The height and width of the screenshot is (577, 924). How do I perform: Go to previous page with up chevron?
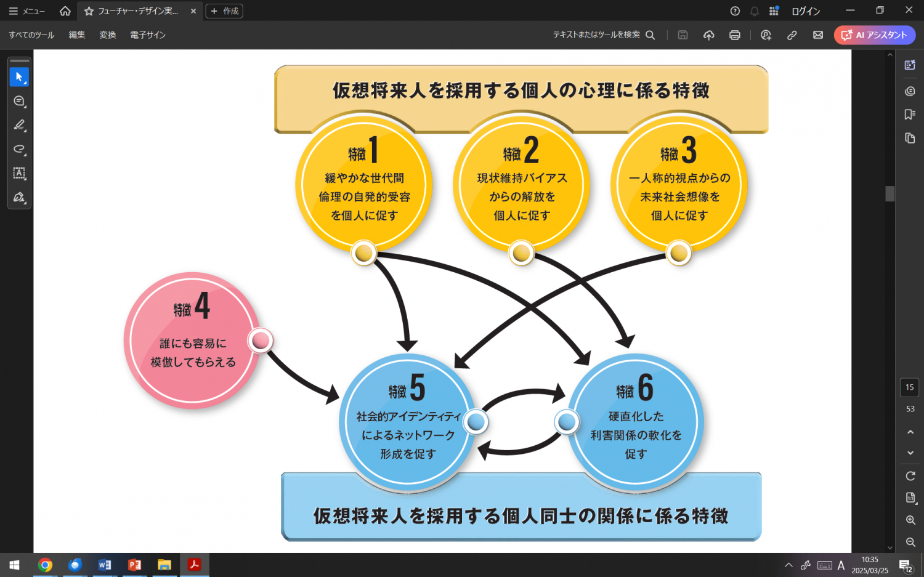click(x=910, y=432)
